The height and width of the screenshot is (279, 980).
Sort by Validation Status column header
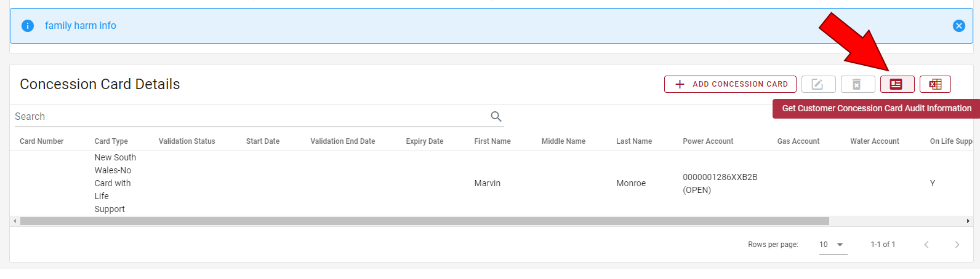187,141
